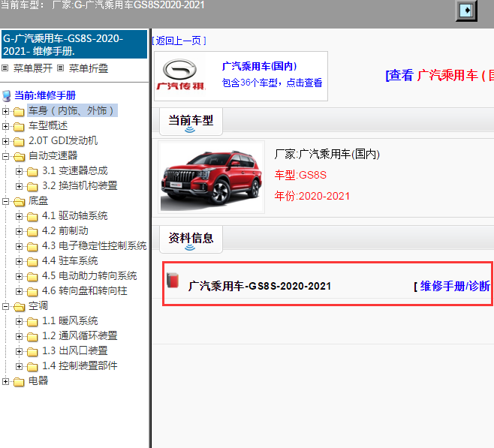Screen dimensions: 494x448
Task: Click the folder icon beside 3.2 换挡机构装置
Action: (32, 187)
